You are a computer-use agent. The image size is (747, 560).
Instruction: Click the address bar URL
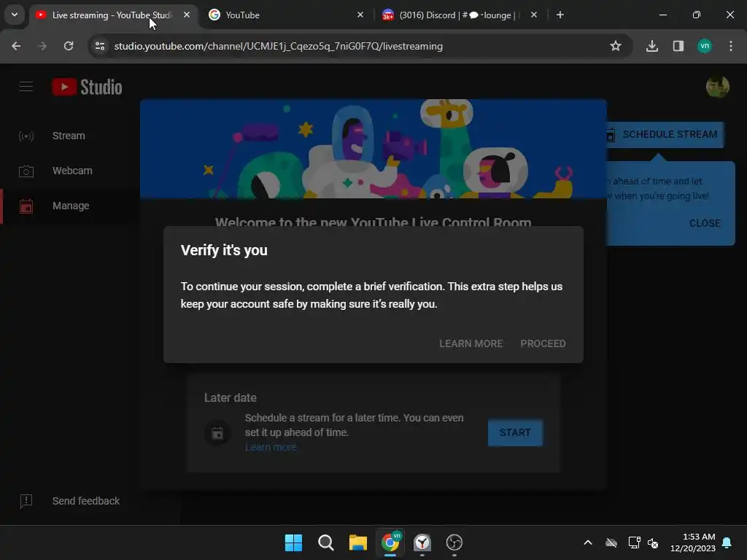click(x=278, y=46)
